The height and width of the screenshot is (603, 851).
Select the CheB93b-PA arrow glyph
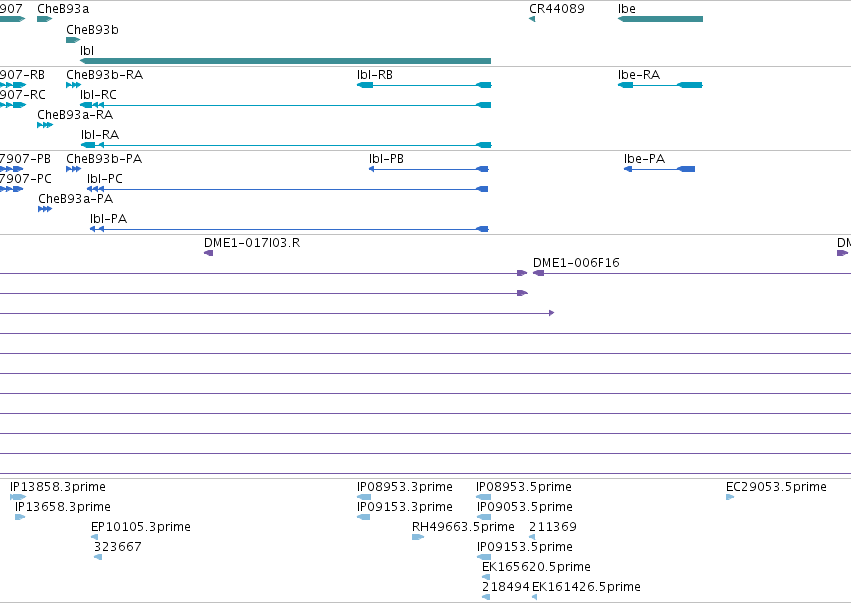pos(73,169)
